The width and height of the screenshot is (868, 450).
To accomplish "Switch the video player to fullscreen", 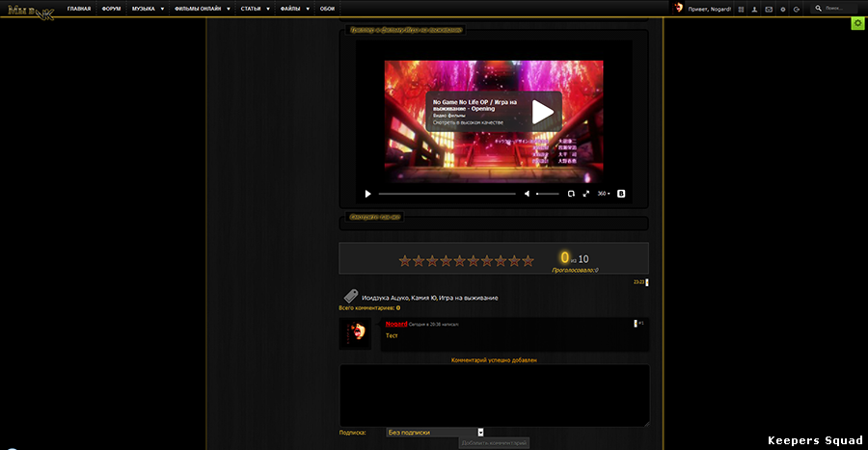I will (x=586, y=194).
